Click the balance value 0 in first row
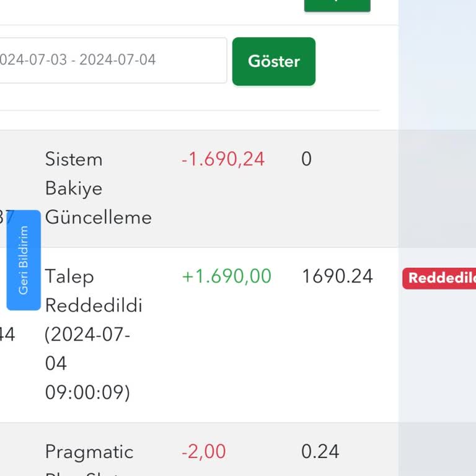 306,159
